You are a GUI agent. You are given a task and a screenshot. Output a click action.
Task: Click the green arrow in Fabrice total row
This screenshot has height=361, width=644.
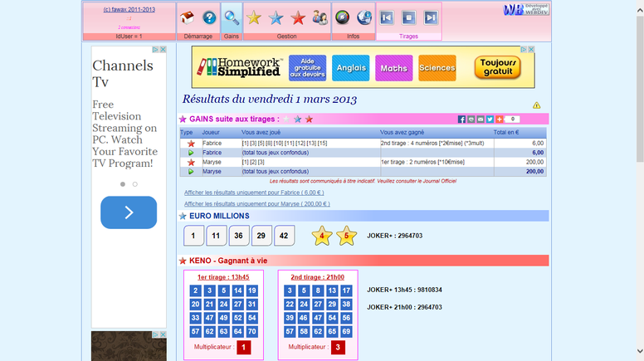(x=191, y=153)
